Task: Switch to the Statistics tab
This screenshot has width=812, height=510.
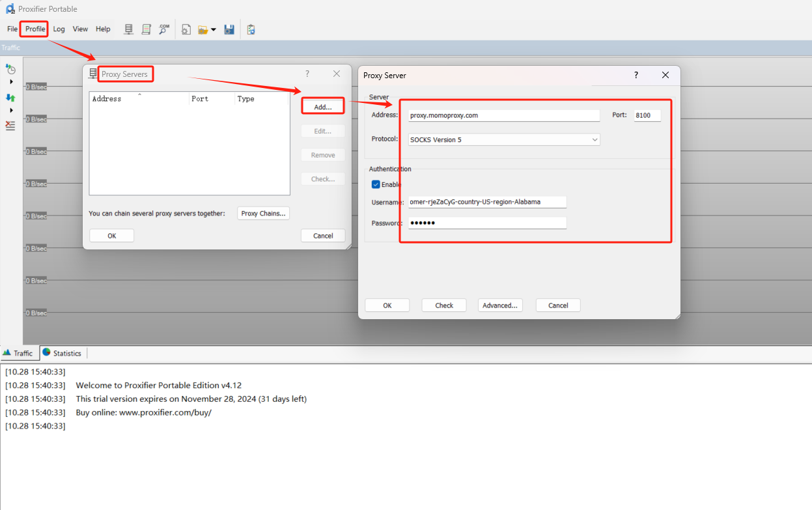Action: [x=62, y=353]
